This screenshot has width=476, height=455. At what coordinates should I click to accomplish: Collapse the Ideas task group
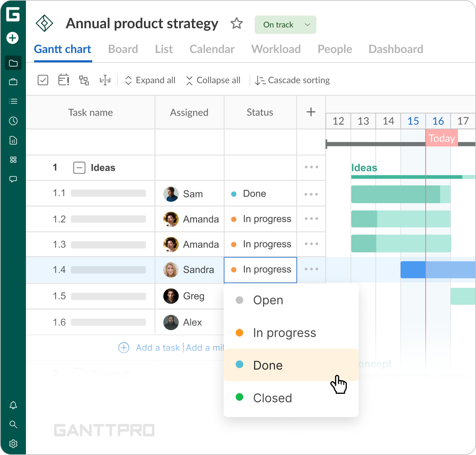point(79,168)
